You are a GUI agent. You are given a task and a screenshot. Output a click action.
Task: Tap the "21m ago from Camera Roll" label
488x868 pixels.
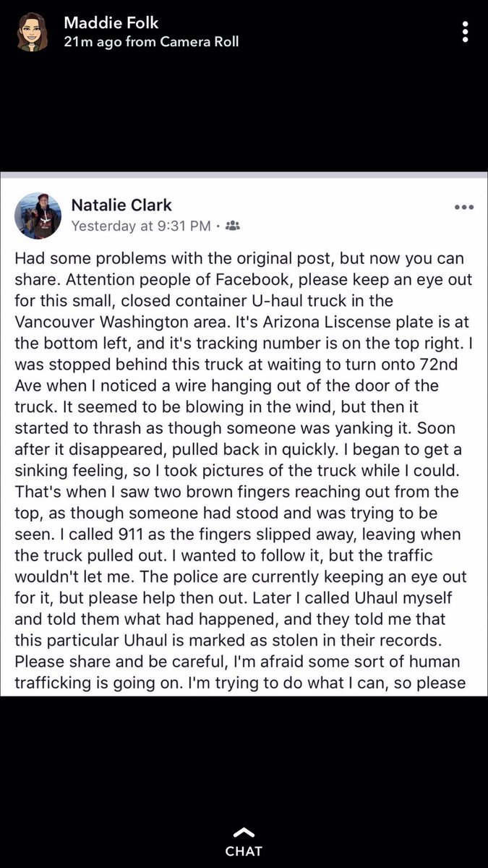tap(150, 42)
